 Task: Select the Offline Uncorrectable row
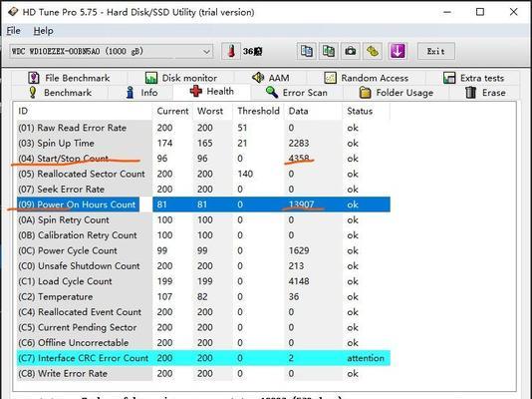[203, 342]
